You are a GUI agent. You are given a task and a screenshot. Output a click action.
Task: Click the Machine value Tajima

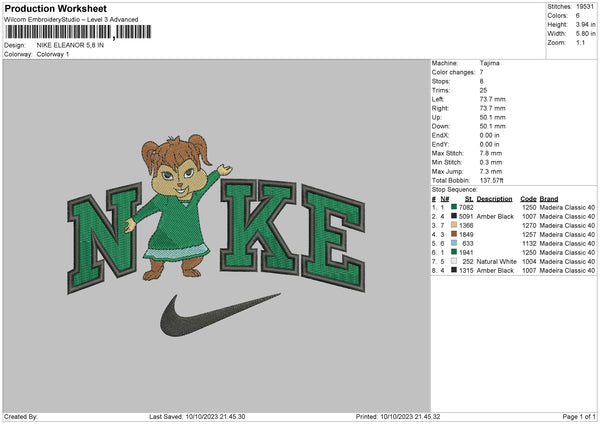[489, 63]
